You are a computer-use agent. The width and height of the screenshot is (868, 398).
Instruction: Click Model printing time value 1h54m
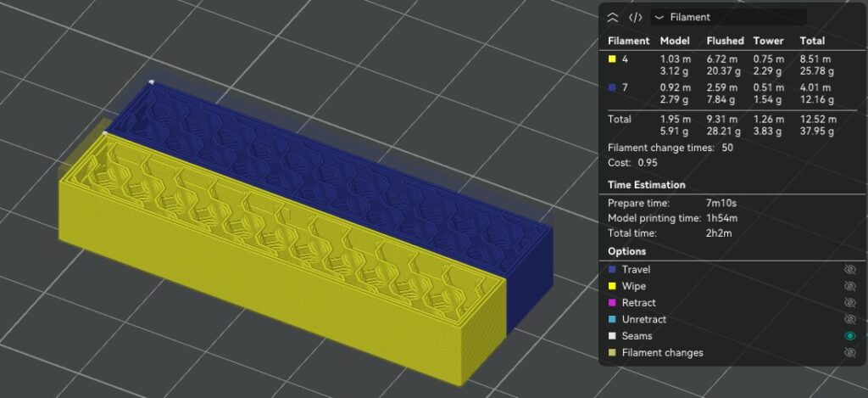(x=722, y=218)
